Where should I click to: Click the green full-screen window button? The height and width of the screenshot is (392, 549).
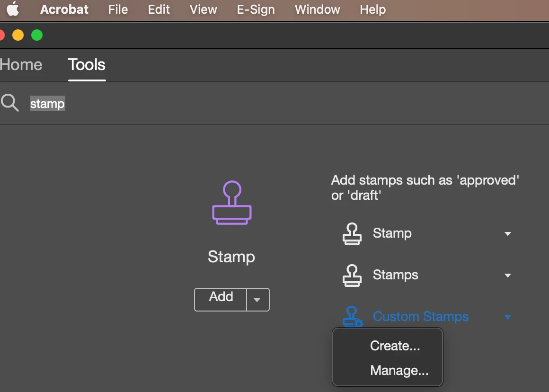click(37, 35)
